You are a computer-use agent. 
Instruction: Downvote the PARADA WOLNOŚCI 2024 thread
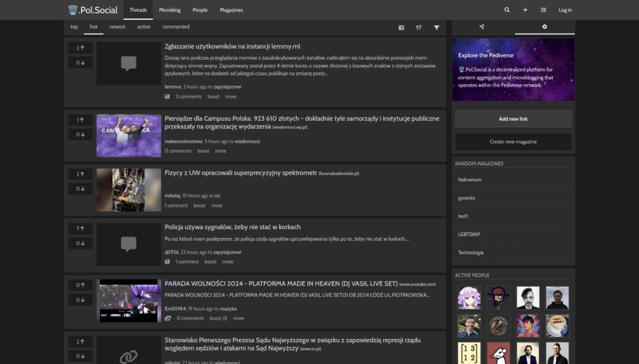tap(80, 300)
